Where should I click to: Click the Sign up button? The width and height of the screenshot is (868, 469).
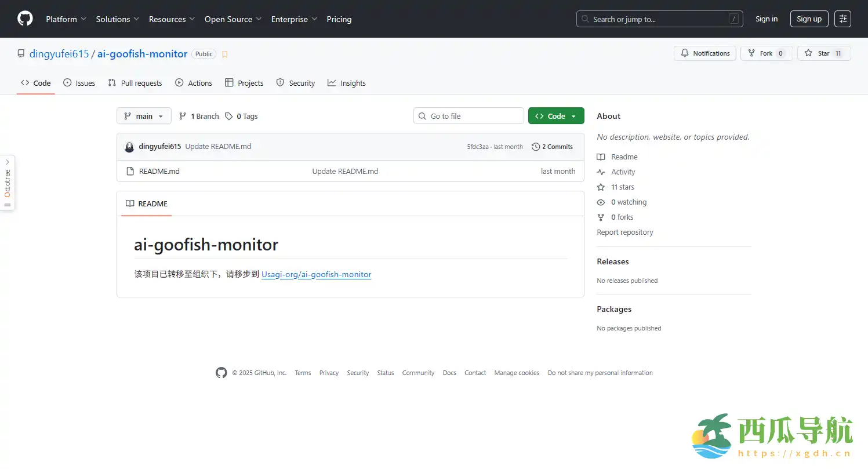(809, 19)
